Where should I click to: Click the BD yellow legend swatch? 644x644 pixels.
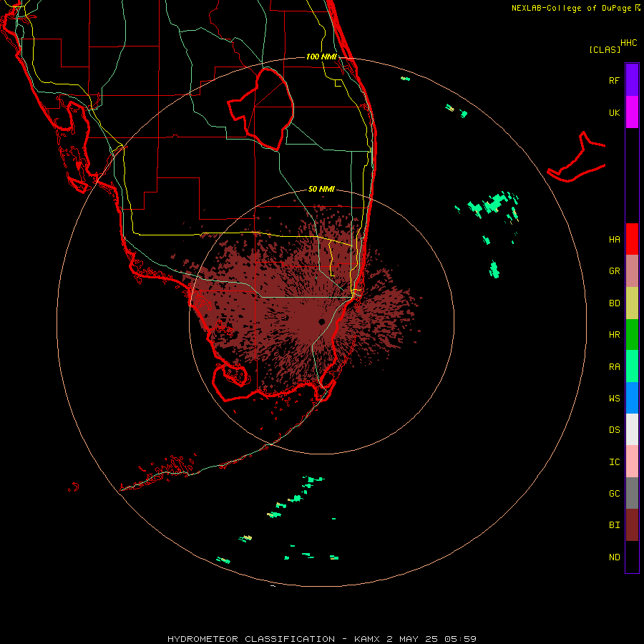click(632, 303)
